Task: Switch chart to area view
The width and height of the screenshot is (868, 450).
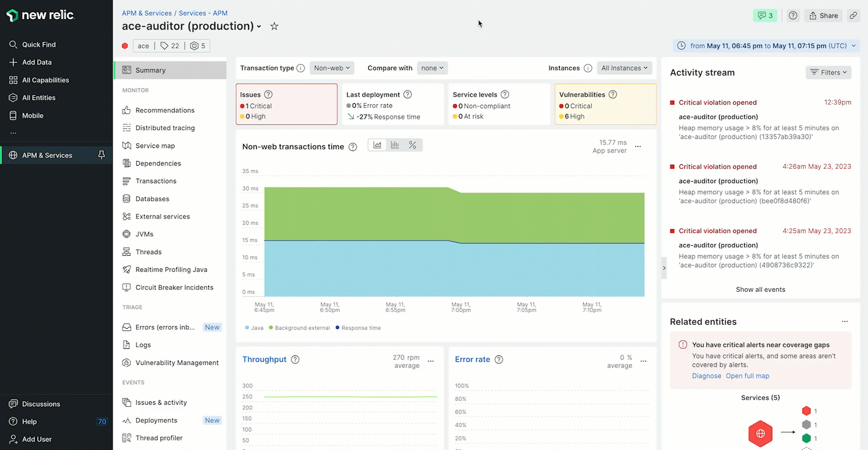Action: (377, 145)
